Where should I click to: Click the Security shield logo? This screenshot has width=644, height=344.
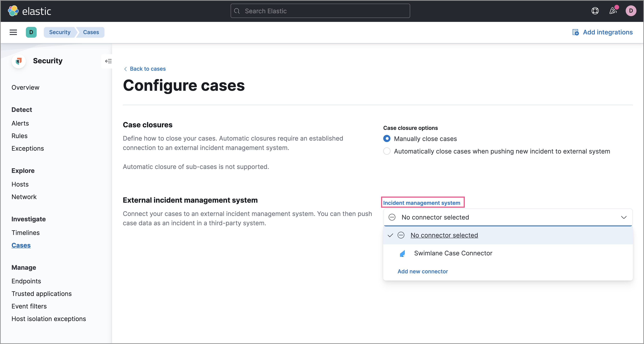19,61
